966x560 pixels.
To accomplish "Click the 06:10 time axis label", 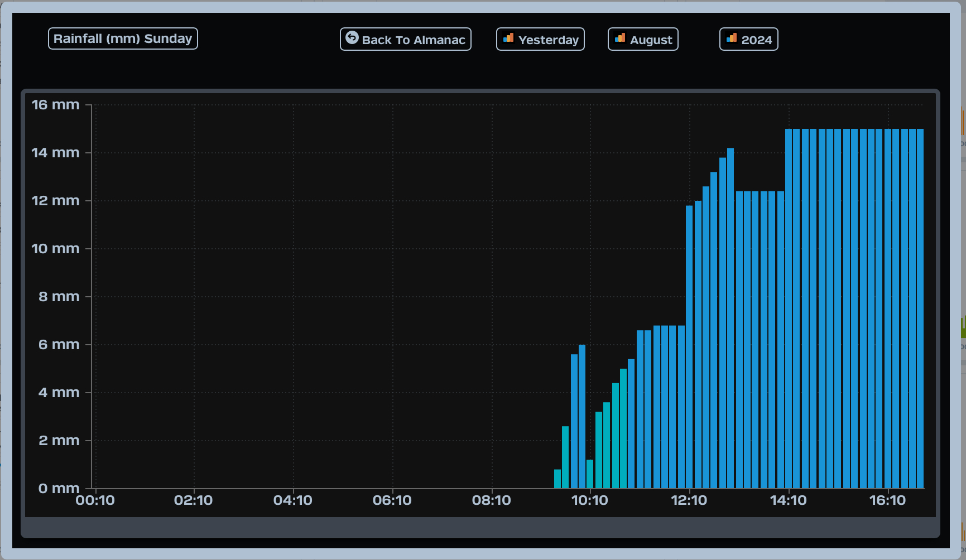I will 392,500.
